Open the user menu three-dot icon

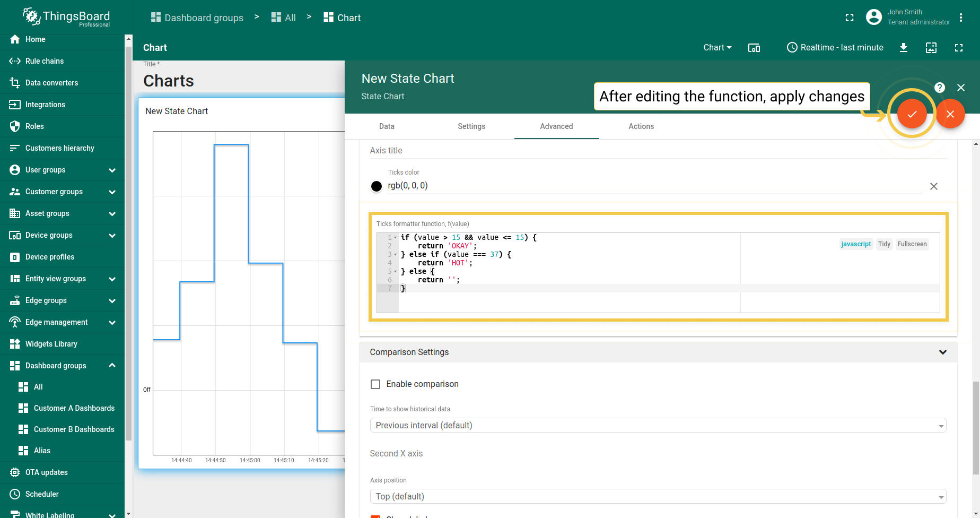pos(961,18)
